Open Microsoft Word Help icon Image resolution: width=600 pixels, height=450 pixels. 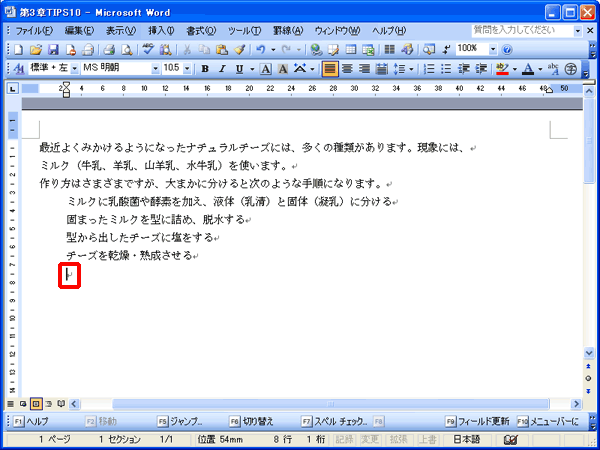pyautogui.click(x=507, y=49)
